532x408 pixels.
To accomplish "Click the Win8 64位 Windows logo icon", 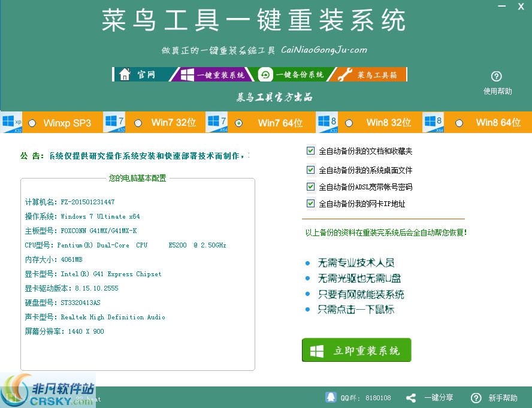I will [434, 122].
